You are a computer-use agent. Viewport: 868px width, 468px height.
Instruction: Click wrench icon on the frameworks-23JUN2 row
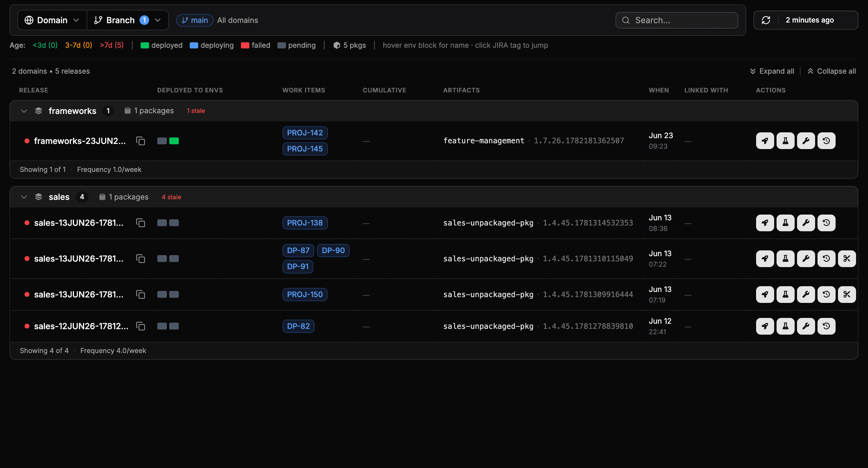point(806,141)
